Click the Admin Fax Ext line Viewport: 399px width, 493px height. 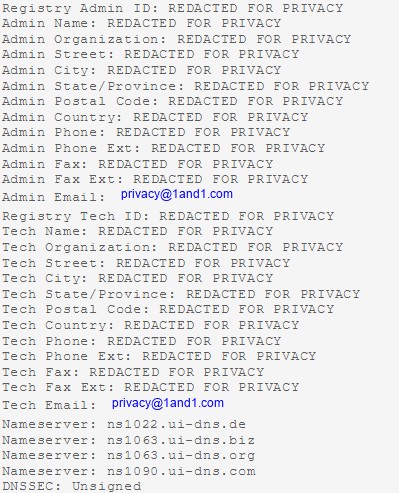pos(155,179)
